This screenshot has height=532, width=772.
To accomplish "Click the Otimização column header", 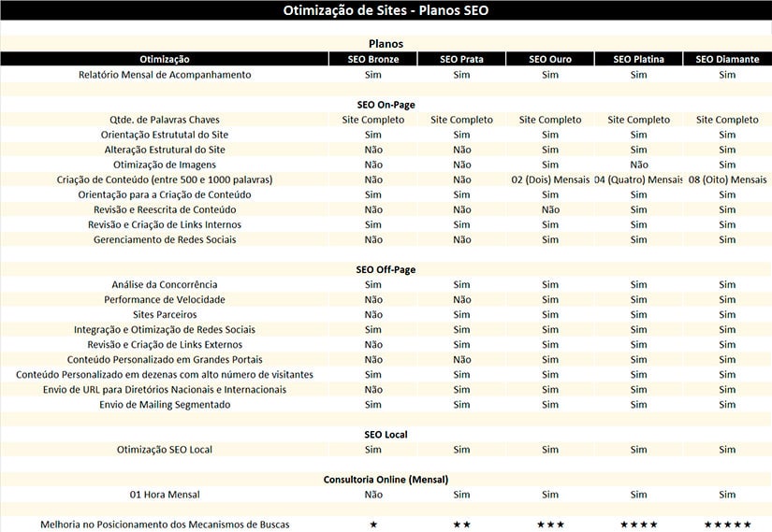I will (x=165, y=59).
